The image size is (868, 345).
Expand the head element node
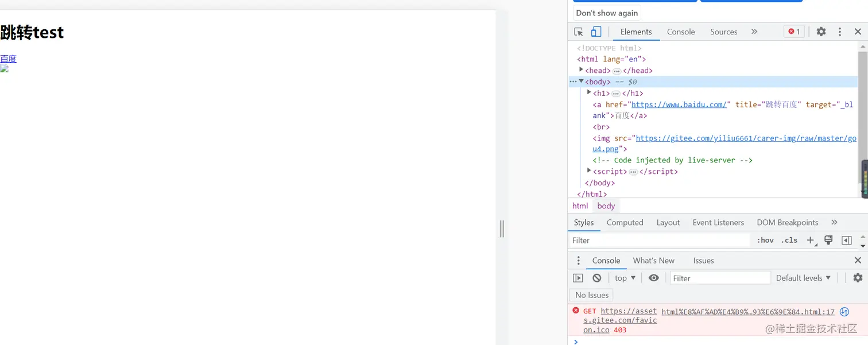[x=581, y=69]
